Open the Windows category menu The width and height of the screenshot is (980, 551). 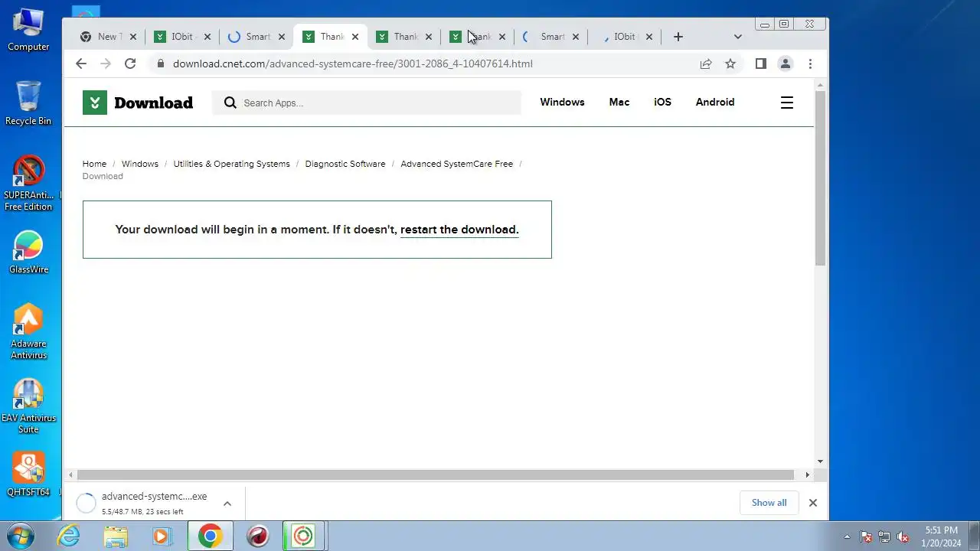click(562, 102)
